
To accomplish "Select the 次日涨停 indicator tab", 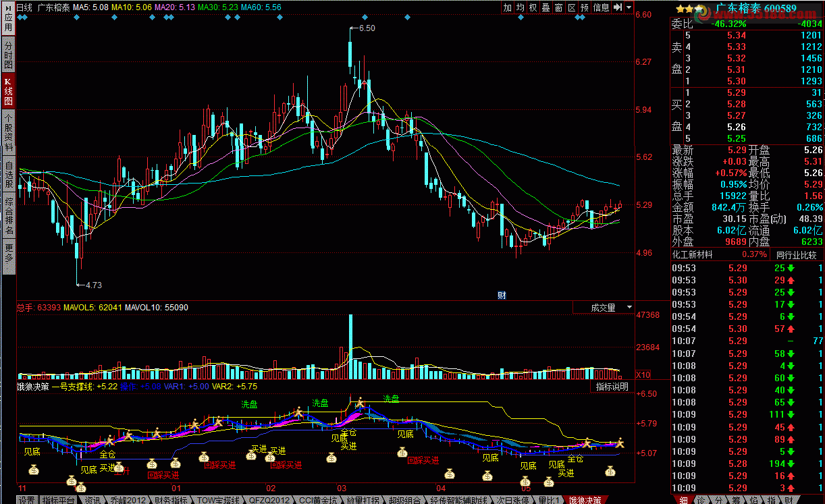I will [512, 499].
